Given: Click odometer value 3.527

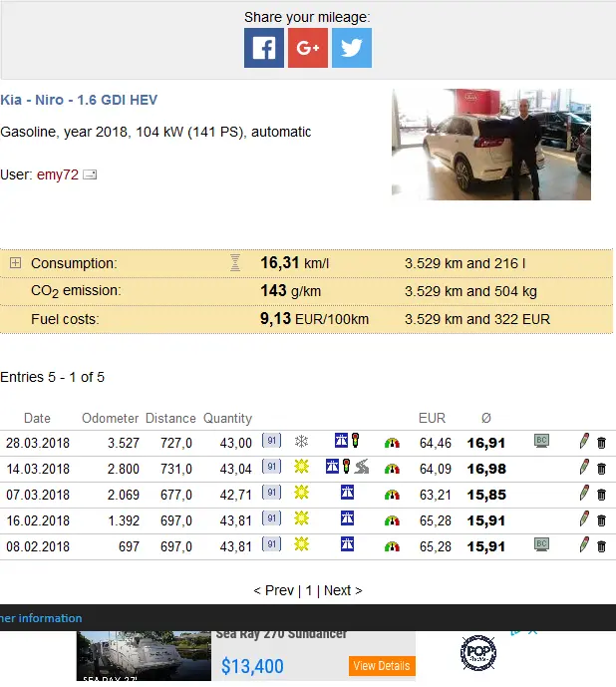Looking at the screenshot, I should pos(124,443).
